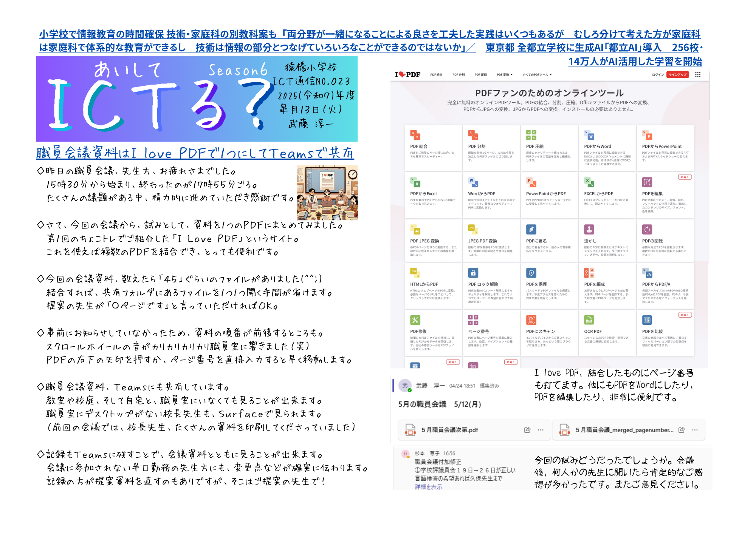Select the 透かし watermark tool icon

pyautogui.click(x=589, y=229)
